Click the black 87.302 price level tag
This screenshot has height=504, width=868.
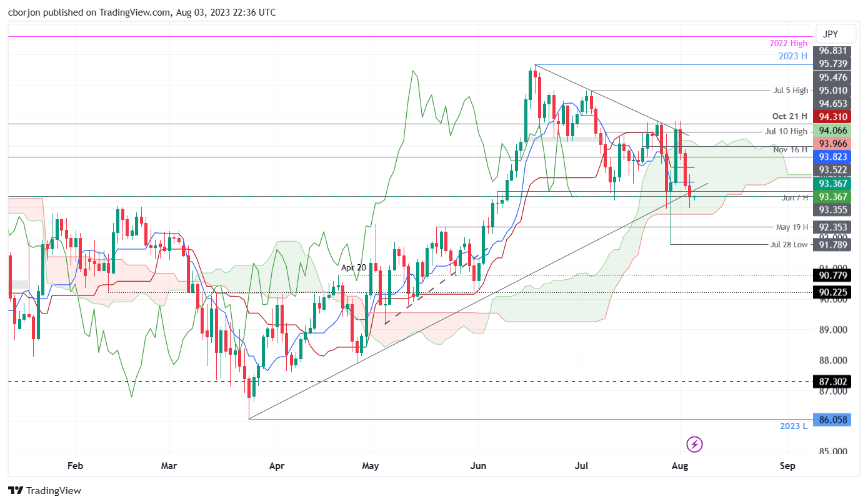pos(832,381)
